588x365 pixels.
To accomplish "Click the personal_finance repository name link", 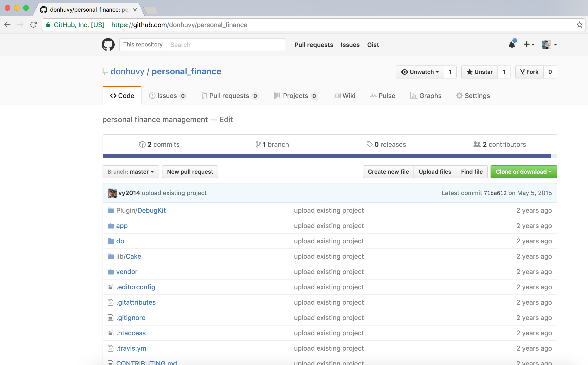I will (x=186, y=72).
